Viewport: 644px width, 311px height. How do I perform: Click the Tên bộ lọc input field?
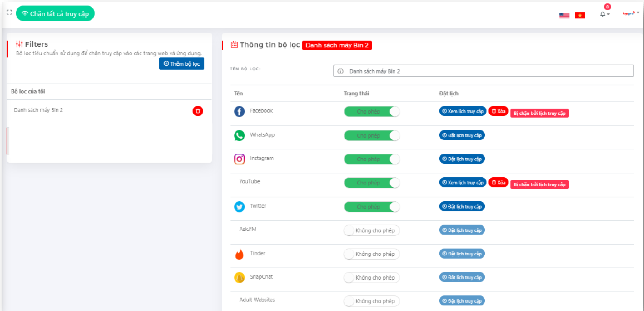(x=483, y=71)
